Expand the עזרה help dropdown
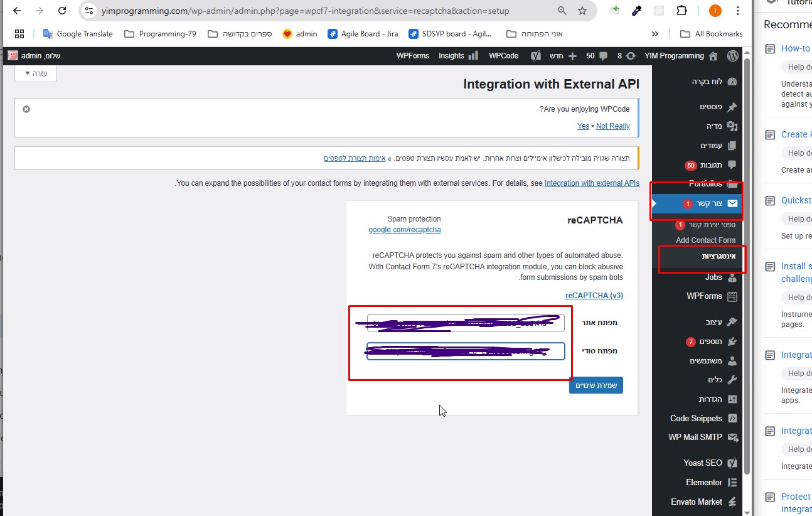Image resolution: width=812 pixels, height=516 pixels. (x=36, y=73)
